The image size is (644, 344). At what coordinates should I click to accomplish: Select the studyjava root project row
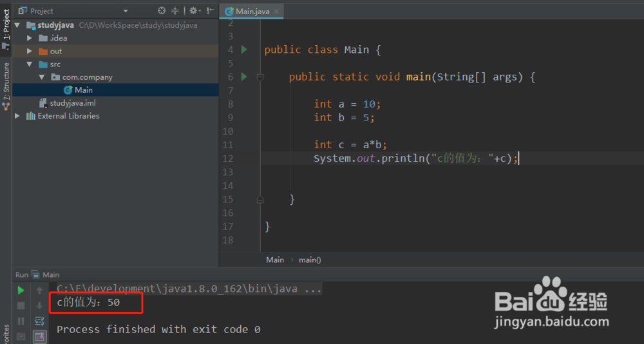point(115,25)
